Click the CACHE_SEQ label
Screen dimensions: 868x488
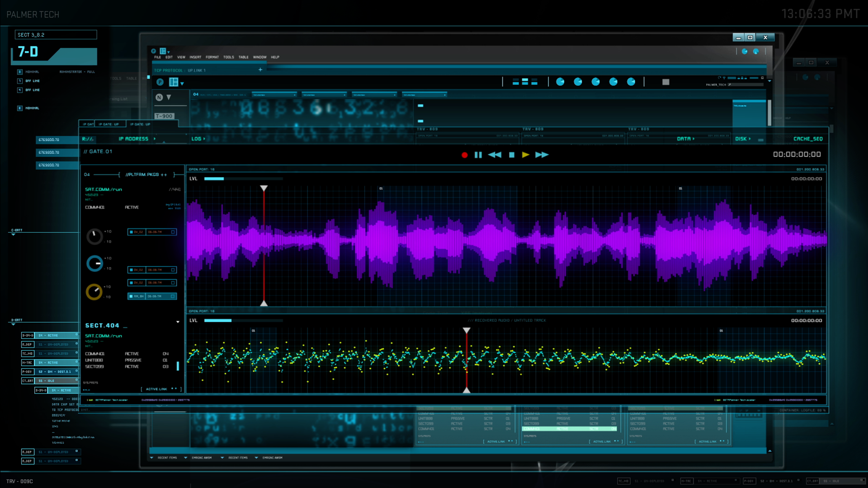click(x=808, y=139)
